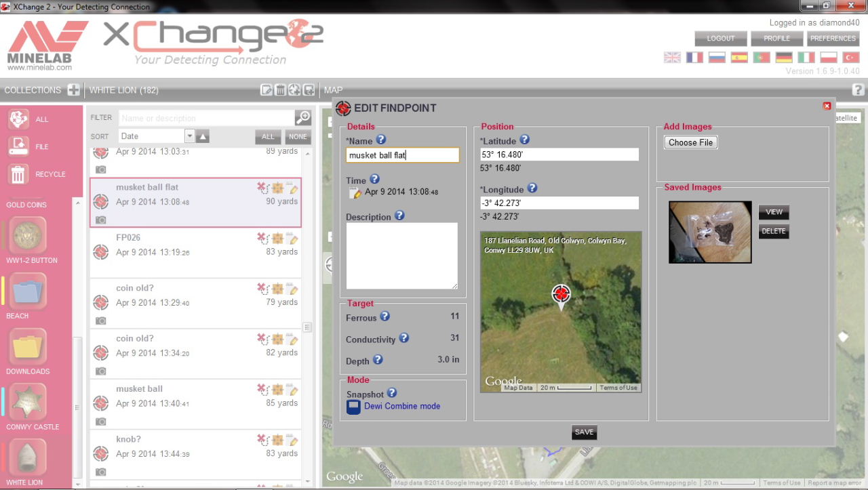This screenshot has width=868, height=490.
Task: Click the save collection toolbar icon
Action: coord(309,90)
